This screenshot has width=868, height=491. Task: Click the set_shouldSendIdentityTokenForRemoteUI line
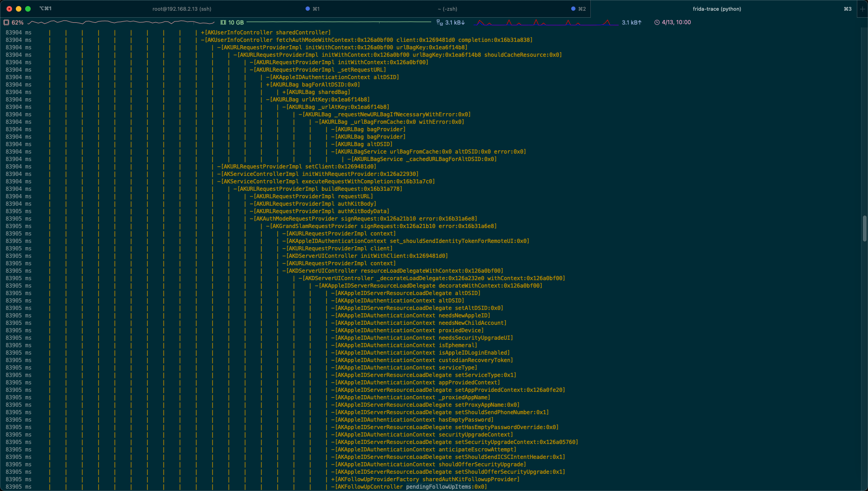406,241
